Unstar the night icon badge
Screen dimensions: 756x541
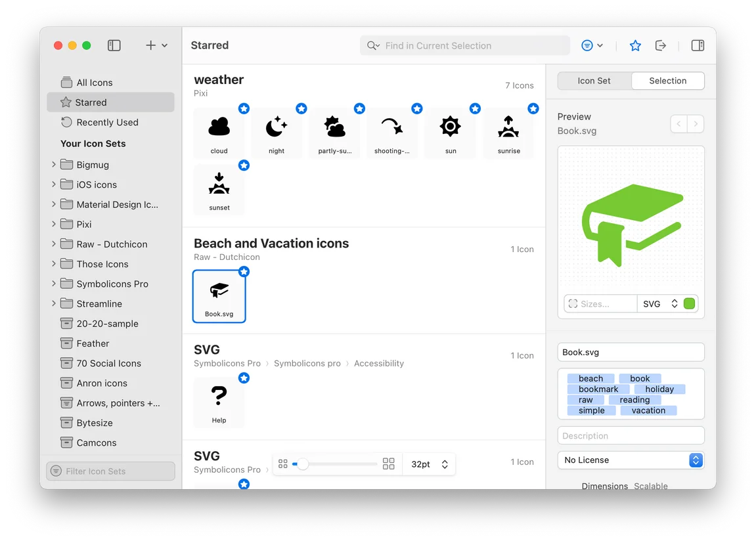[301, 108]
